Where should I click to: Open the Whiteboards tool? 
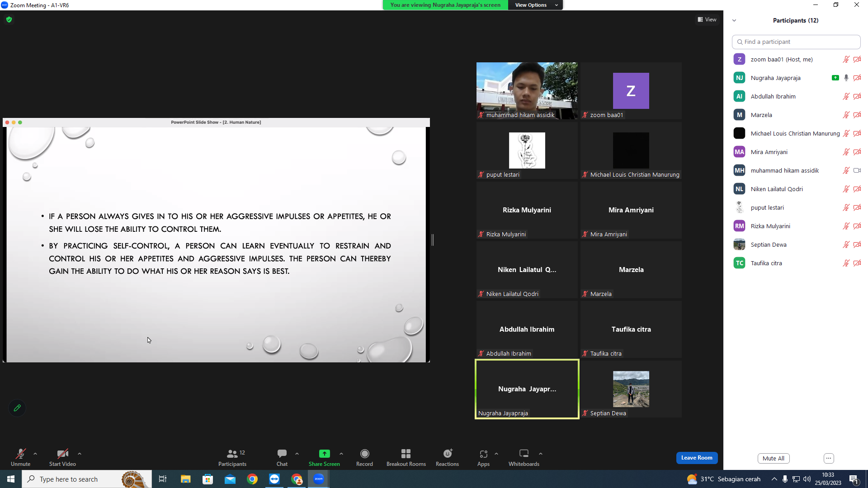tap(524, 457)
